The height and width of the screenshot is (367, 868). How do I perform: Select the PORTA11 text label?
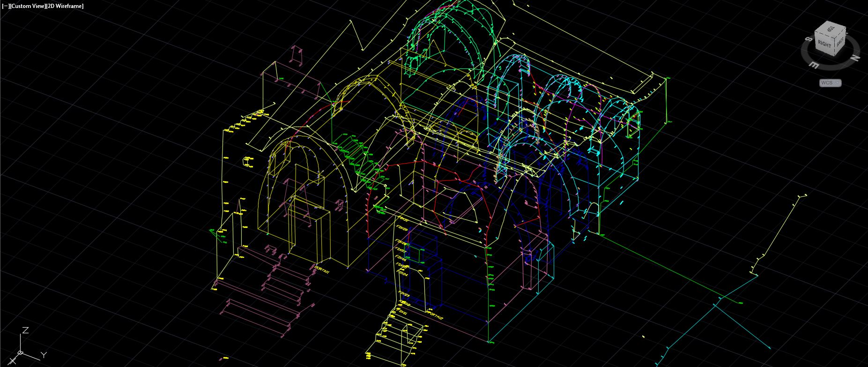pyautogui.click(x=322, y=271)
